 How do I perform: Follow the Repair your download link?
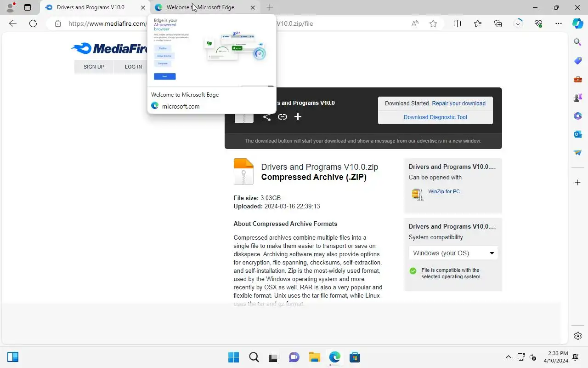458,103
